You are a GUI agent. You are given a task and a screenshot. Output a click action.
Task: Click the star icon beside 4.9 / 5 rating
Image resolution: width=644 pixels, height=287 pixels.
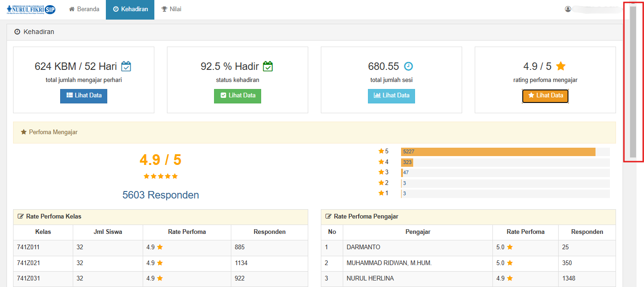pyautogui.click(x=561, y=66)
